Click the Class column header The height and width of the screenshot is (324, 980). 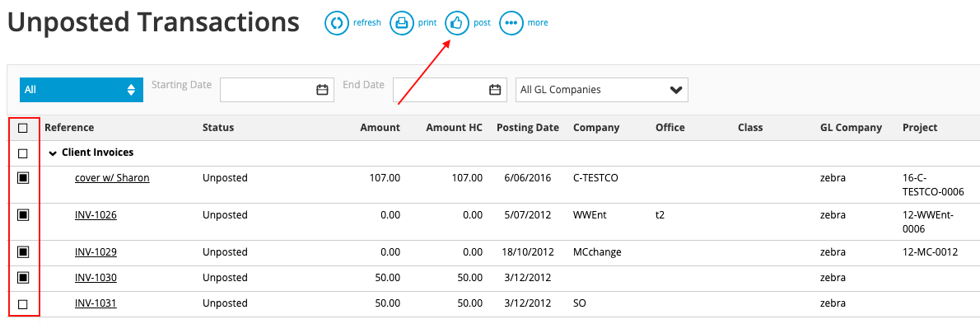750,128
